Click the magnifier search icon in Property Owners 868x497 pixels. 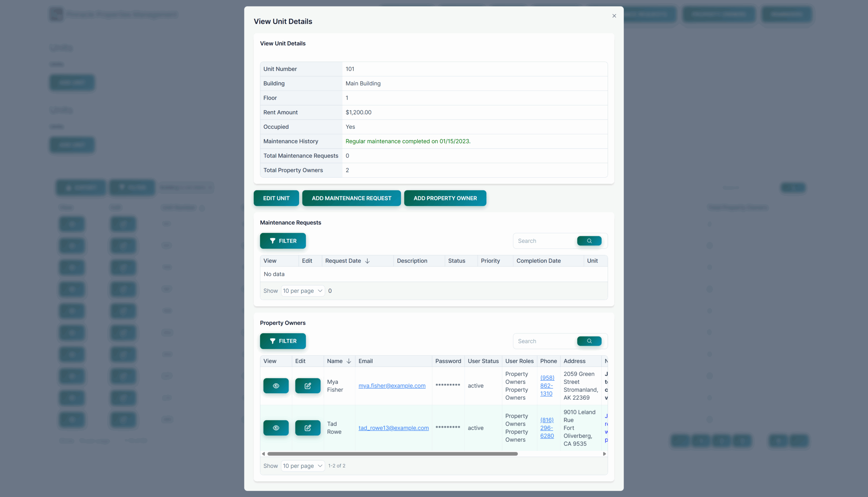(589, 341)
